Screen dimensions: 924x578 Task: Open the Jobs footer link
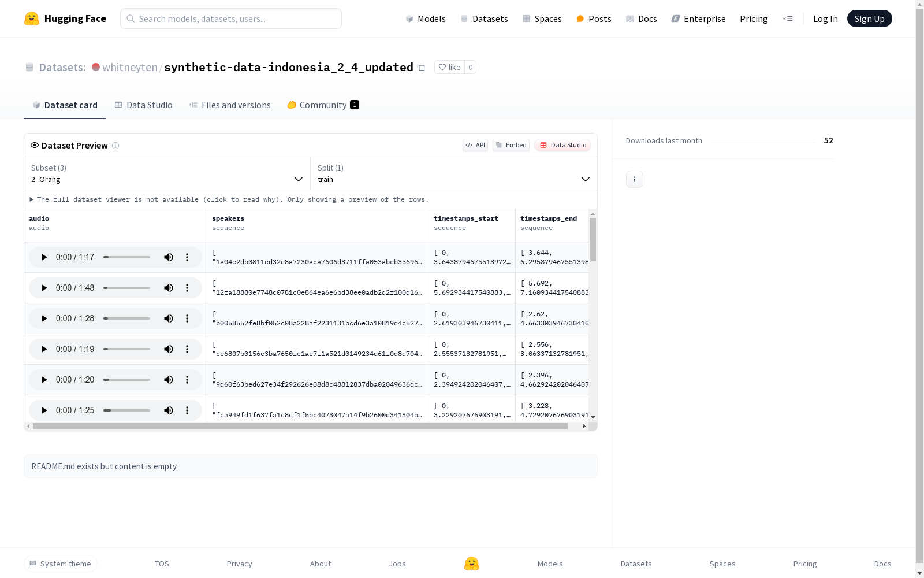pos(397,564)
